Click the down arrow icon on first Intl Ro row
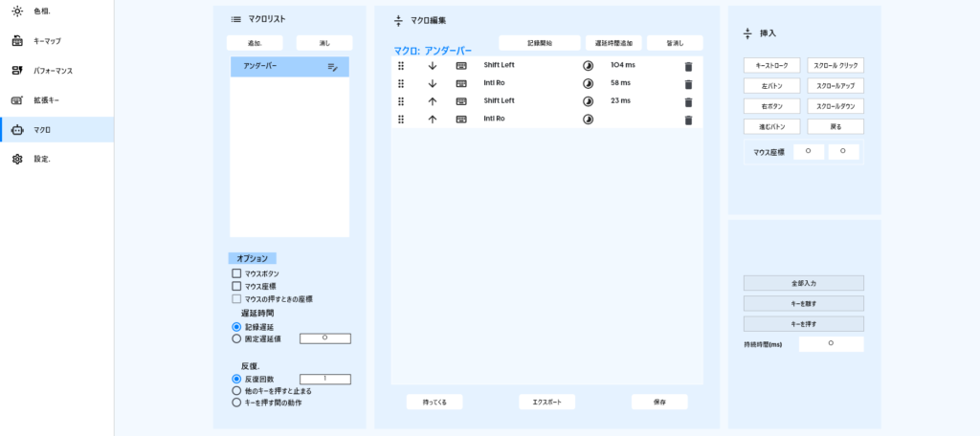Image resolution: width=980 pixels, height=436 pixels. click(432, 83)
